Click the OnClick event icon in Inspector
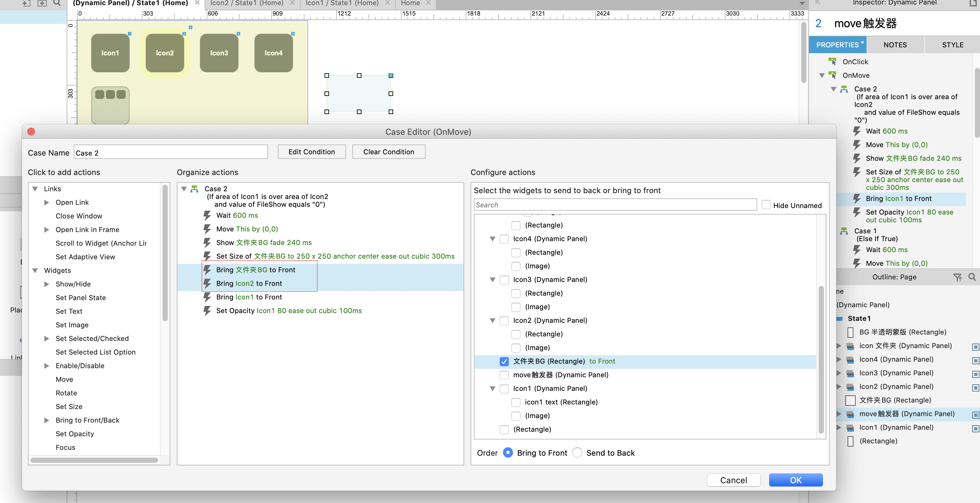980x503 pixels. (832, 62)
